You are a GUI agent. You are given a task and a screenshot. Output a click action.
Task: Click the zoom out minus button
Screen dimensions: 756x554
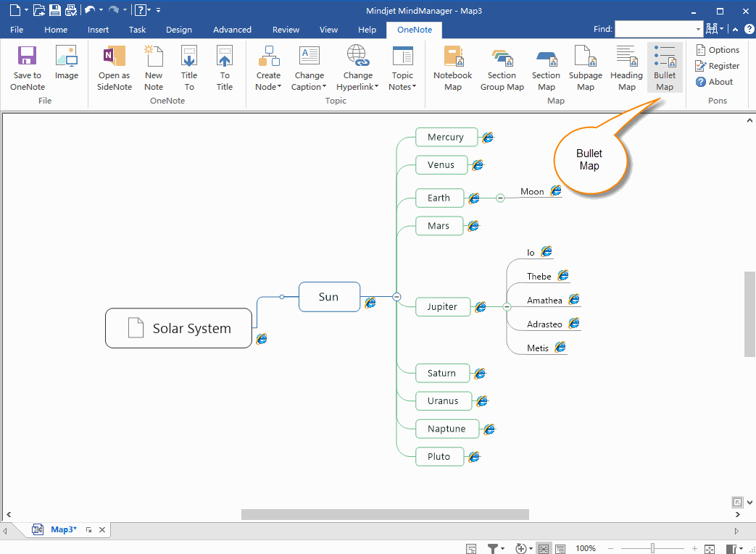point(611,549)
